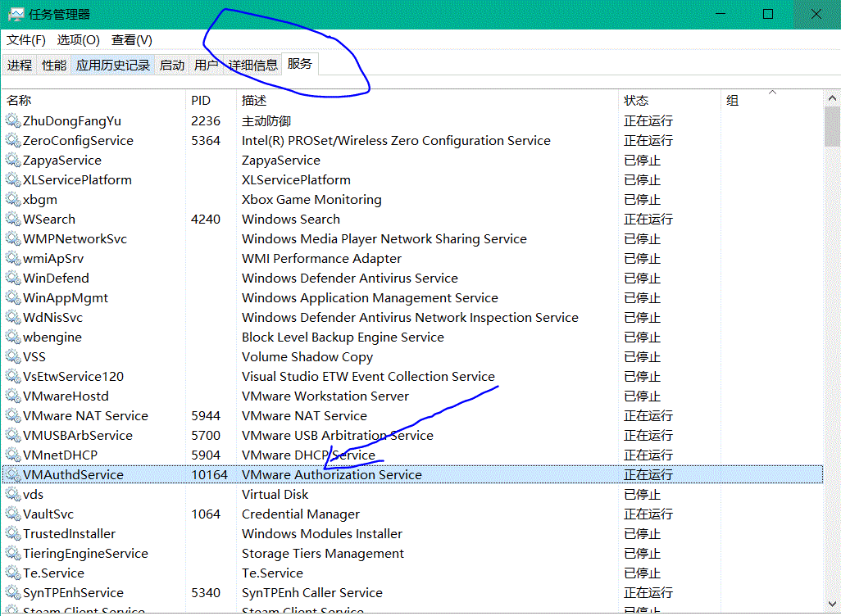This screenshot has width=841, height=616.
Task: Click the vertical scrollbar thumb
Action: 832,126
